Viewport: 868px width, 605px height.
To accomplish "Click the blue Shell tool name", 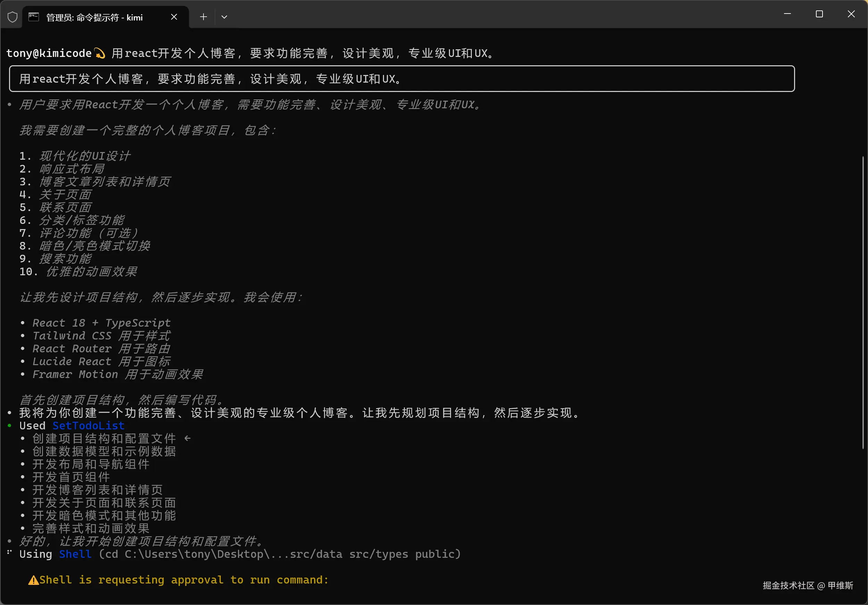I will click(75, 554).
